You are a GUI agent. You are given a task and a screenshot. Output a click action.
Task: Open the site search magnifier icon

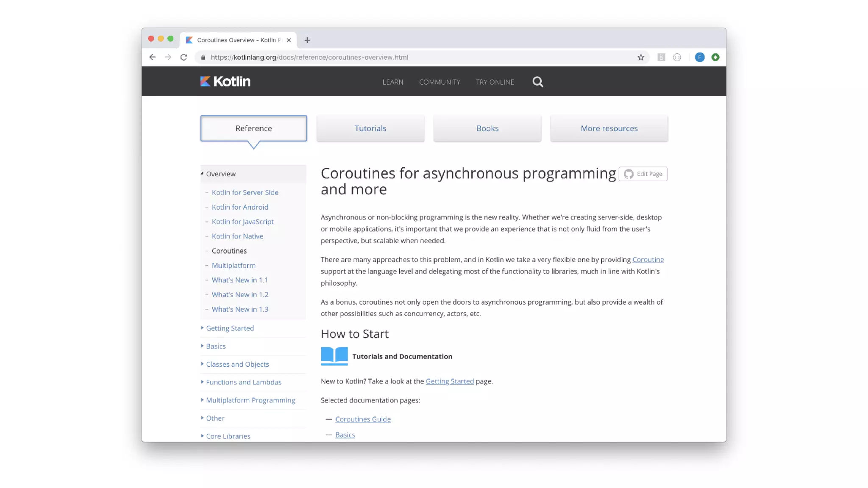pyautogui.click(x=537, y=82)
